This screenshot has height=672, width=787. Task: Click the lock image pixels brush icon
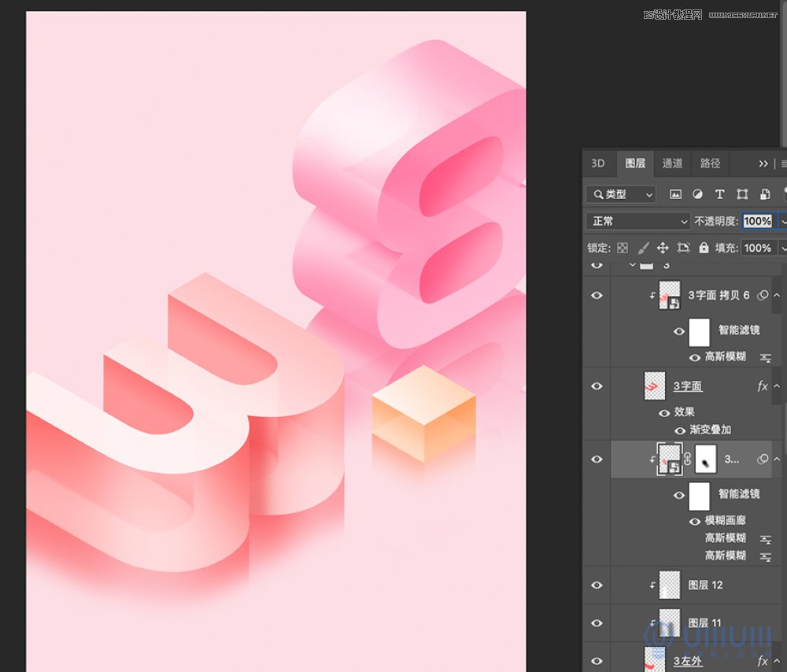click(x=643, y=248)
